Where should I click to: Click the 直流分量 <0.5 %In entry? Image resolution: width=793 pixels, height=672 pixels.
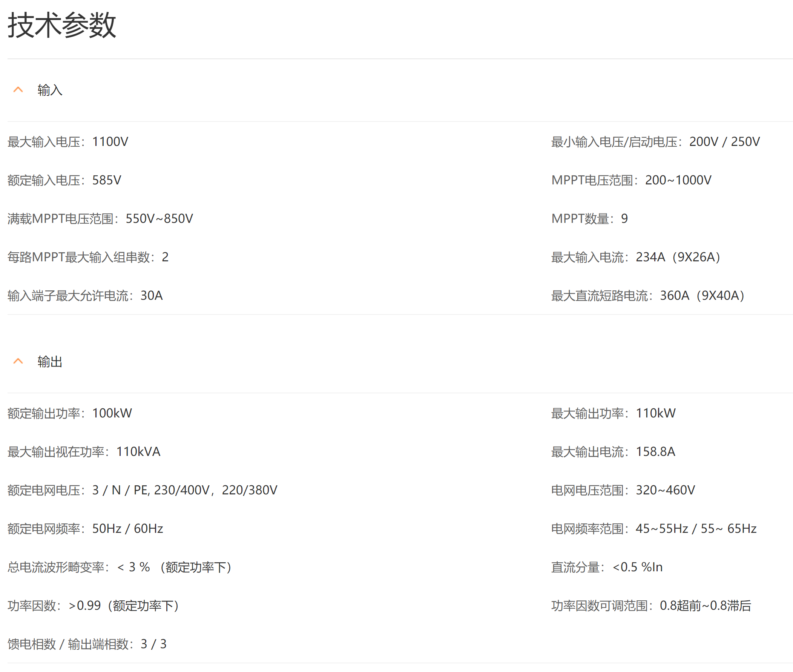606,567
